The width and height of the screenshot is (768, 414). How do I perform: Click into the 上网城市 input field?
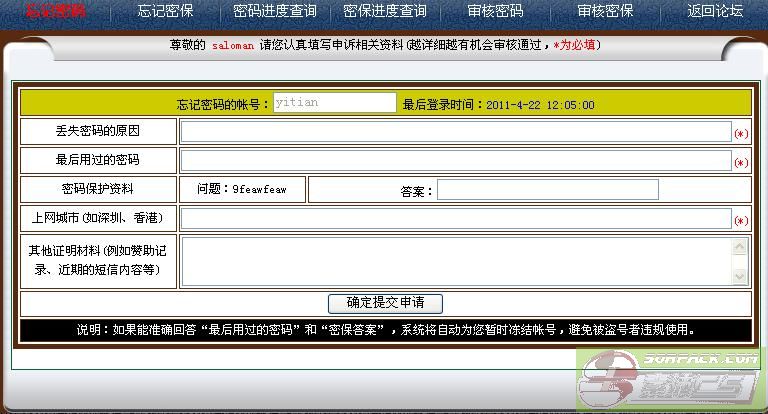click(456, 219)
